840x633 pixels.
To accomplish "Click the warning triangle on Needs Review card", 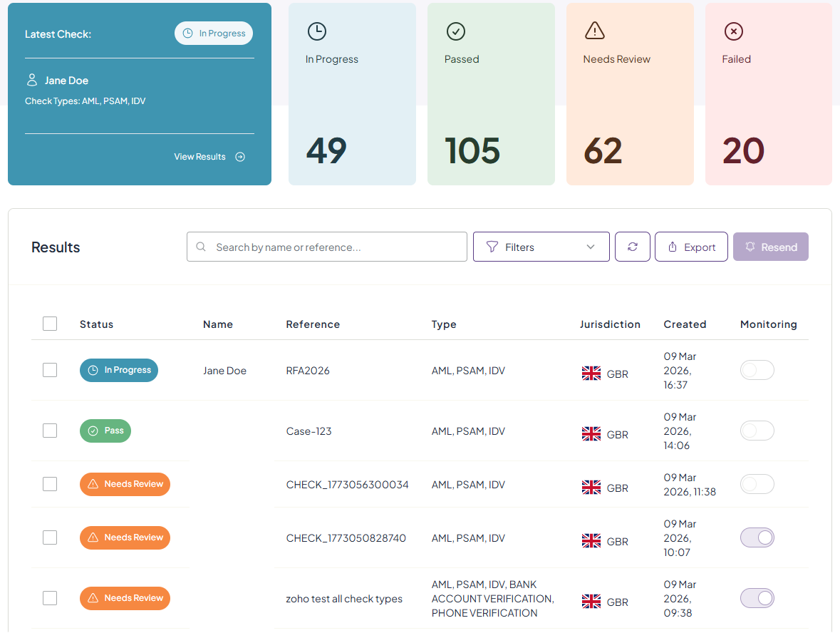I will pyautogui.click(x=595, y=31).
